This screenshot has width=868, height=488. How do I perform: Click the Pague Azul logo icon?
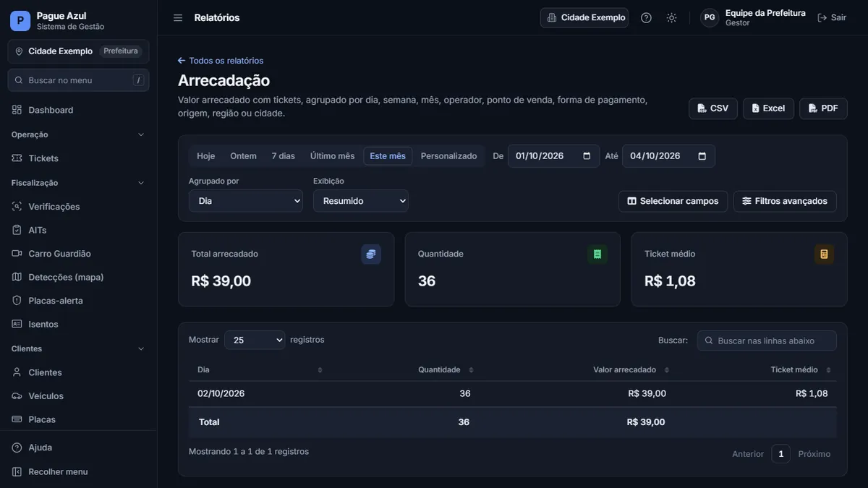point(20,21)
